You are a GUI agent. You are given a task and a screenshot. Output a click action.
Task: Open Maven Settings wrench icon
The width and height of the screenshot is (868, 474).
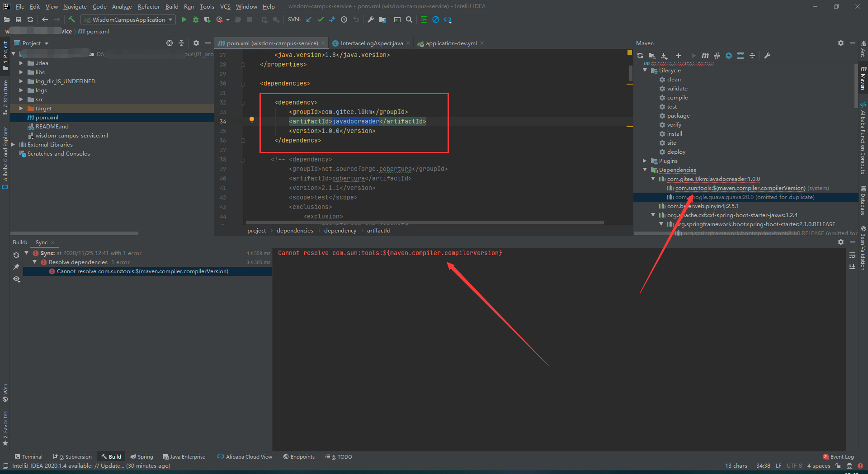pos(767,56)
